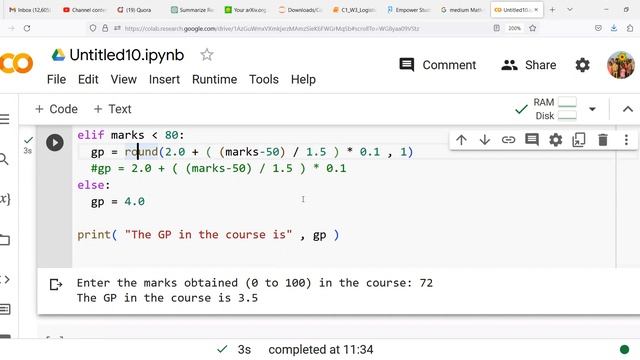Bookmark this page with star icon
Image resolution: width=640 pixels, height=360 pixels.
532,28
